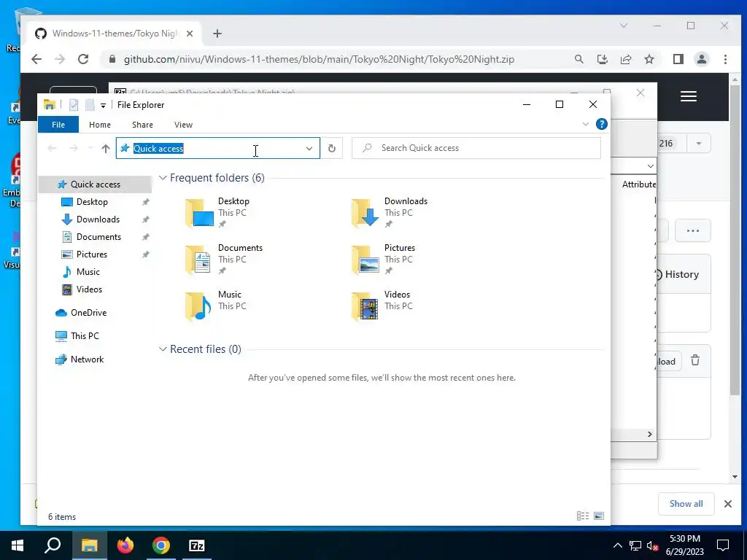747x560 pixels.
Task: Go back in Chrome browser
Action: (36, 59)
